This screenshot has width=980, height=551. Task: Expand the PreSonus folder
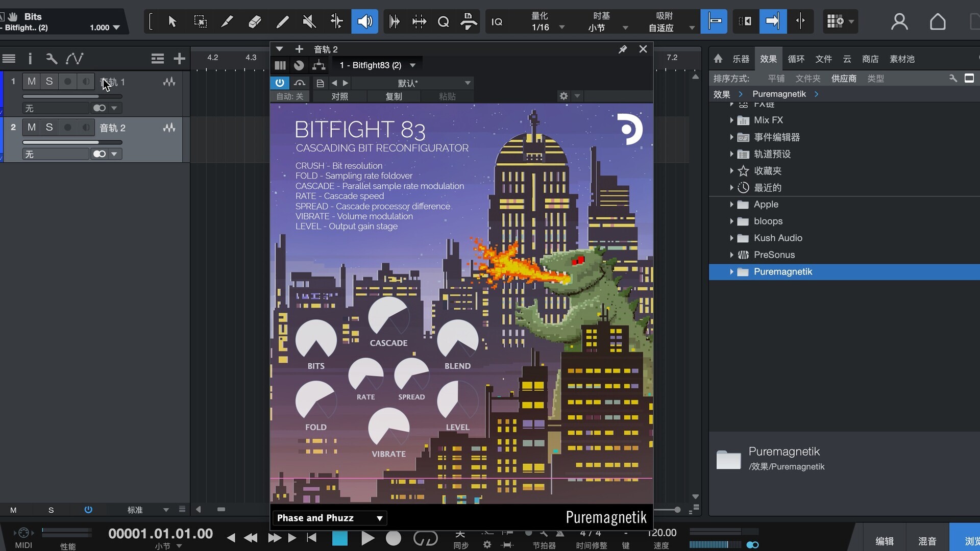(731, 255)
